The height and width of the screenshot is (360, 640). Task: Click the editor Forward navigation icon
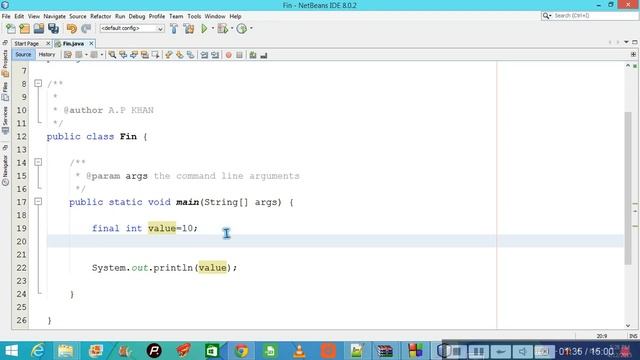click(94, 55)
